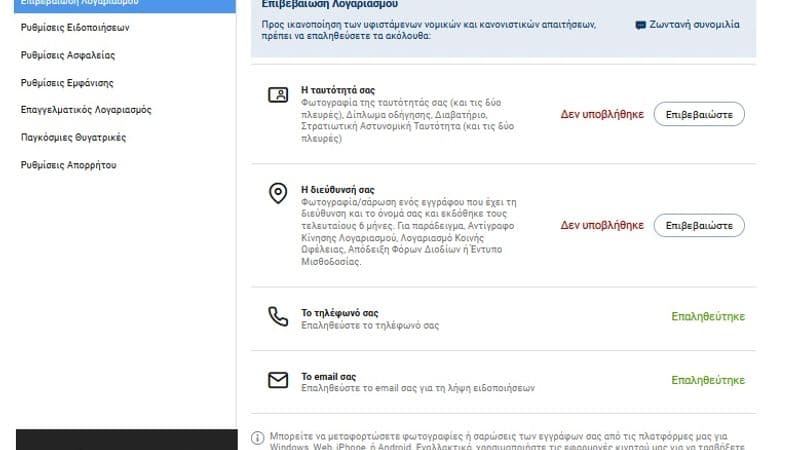Click Επαληθεύτηκε status for telephone
The height and width of the screenshot is (450, 800).
tap(708, 316)
